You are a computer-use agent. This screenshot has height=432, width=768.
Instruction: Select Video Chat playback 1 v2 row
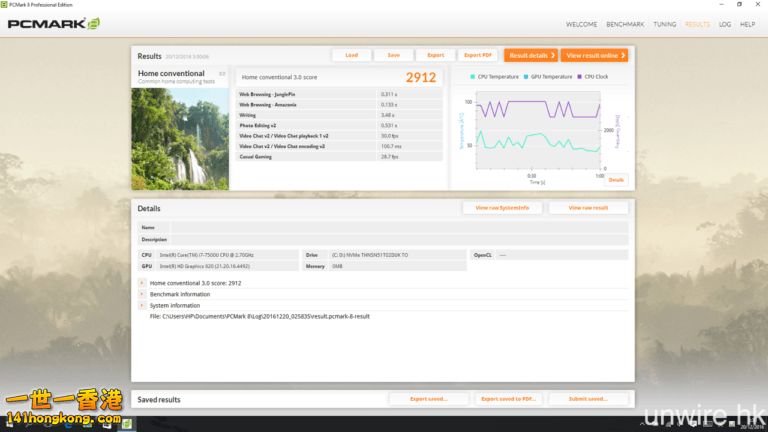tap(339, 136)
